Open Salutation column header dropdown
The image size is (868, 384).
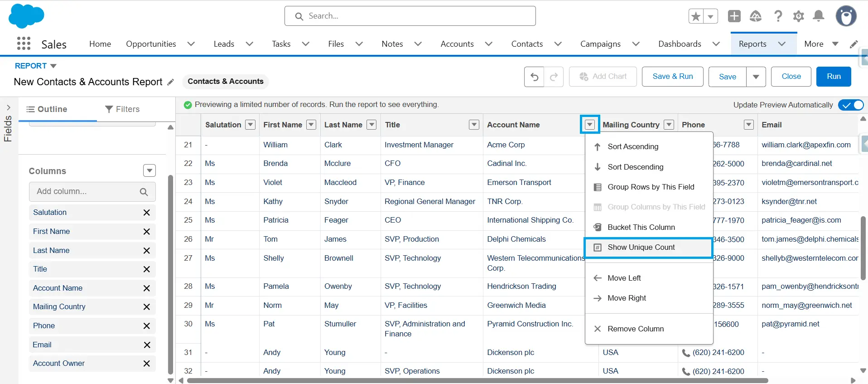[250, 125]
